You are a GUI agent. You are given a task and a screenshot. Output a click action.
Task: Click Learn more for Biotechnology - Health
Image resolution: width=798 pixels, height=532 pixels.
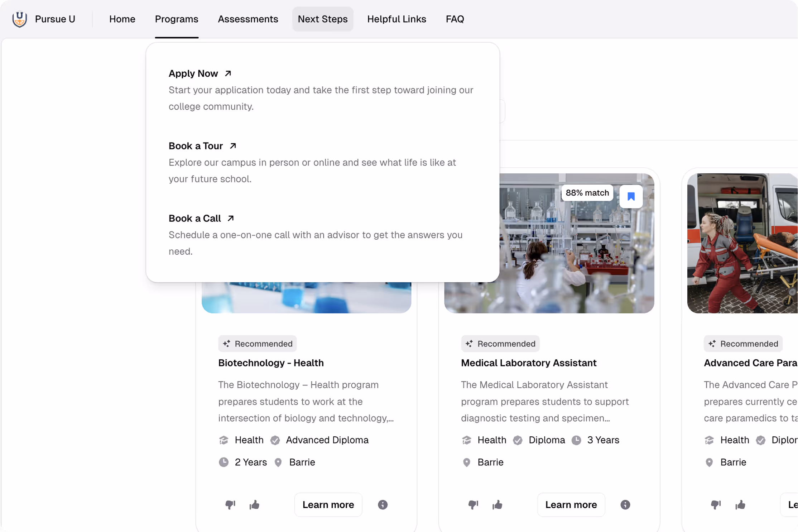tap(328, 505)
